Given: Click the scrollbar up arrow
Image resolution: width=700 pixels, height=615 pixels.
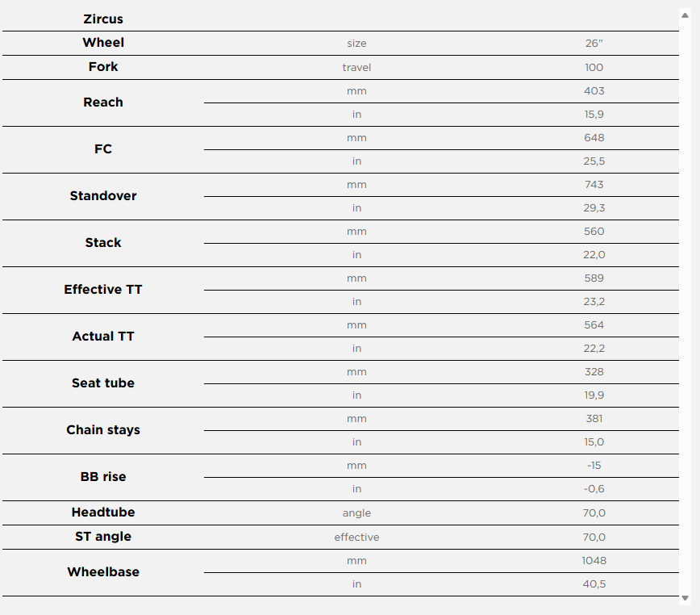Looking at the screenshot, I should [x=685, y=15].
